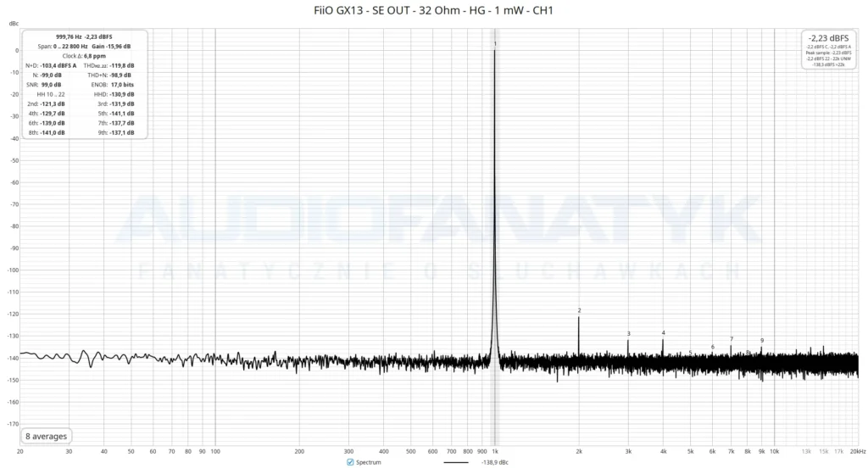
Task: Click the "5th: -141,1 dB" harmonic value
Action: click(116, 114)
